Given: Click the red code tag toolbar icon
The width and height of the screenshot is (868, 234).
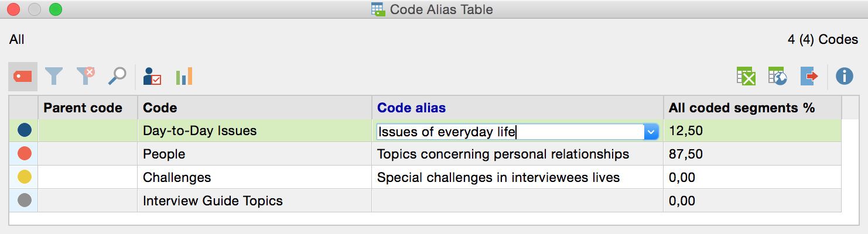Looking at the screenshot, I should click(x=23, y=76).
